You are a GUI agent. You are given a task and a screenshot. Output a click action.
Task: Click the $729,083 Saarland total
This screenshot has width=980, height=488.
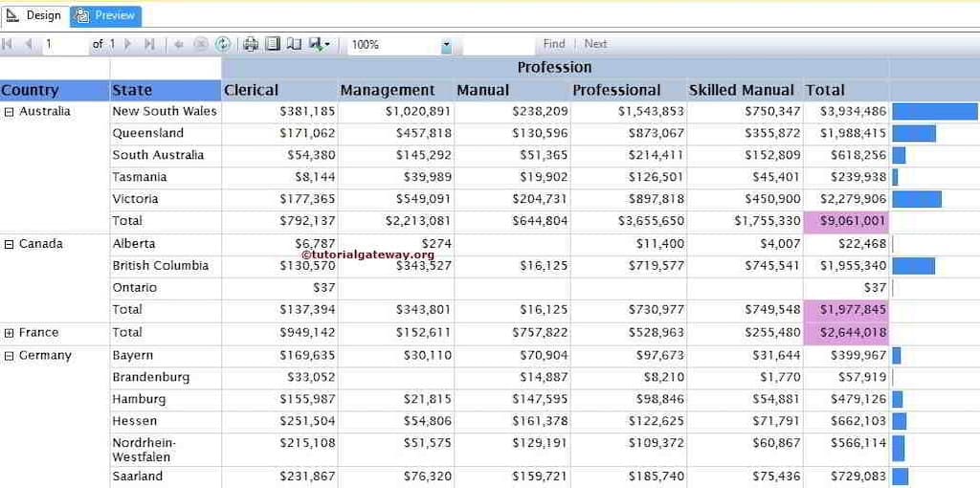(x=858, y=477)
